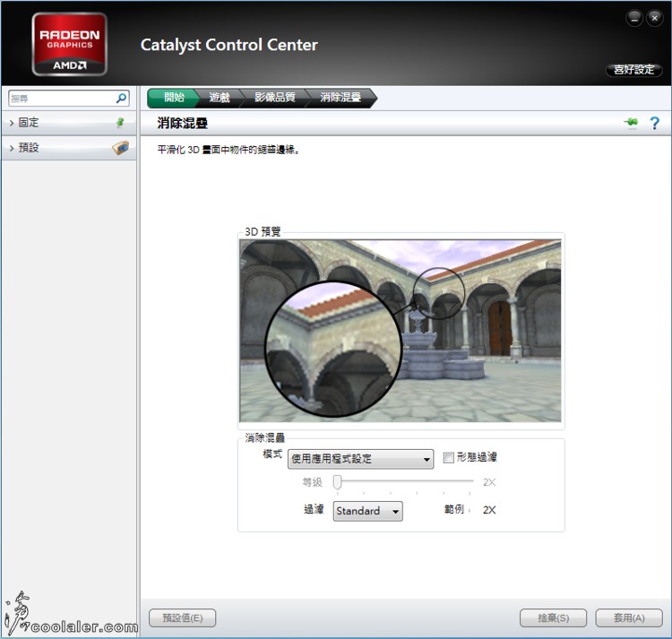Pin this page using green pushpin icon

pyautogui.click(x=631, y=123)
